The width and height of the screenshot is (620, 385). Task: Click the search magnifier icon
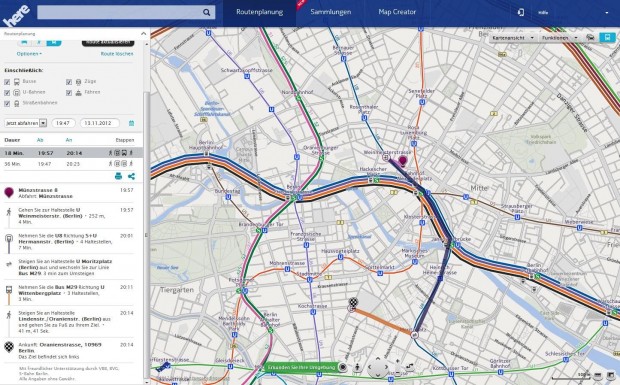point(206,12)
